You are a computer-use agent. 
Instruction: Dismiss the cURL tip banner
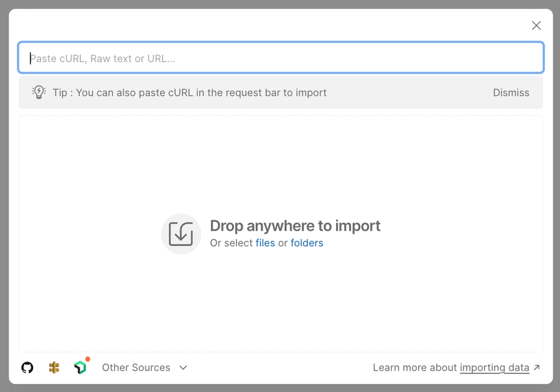click(x=511, y=93)
